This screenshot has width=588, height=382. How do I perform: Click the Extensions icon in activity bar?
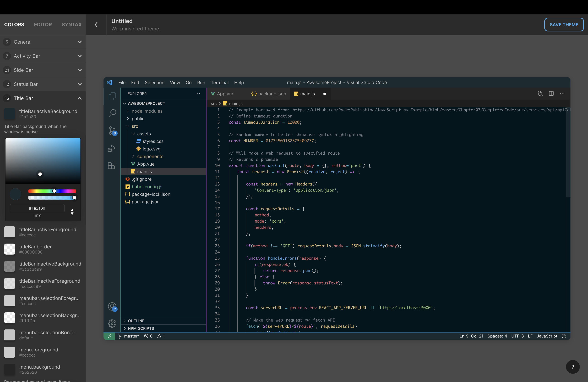coord(112,165)
